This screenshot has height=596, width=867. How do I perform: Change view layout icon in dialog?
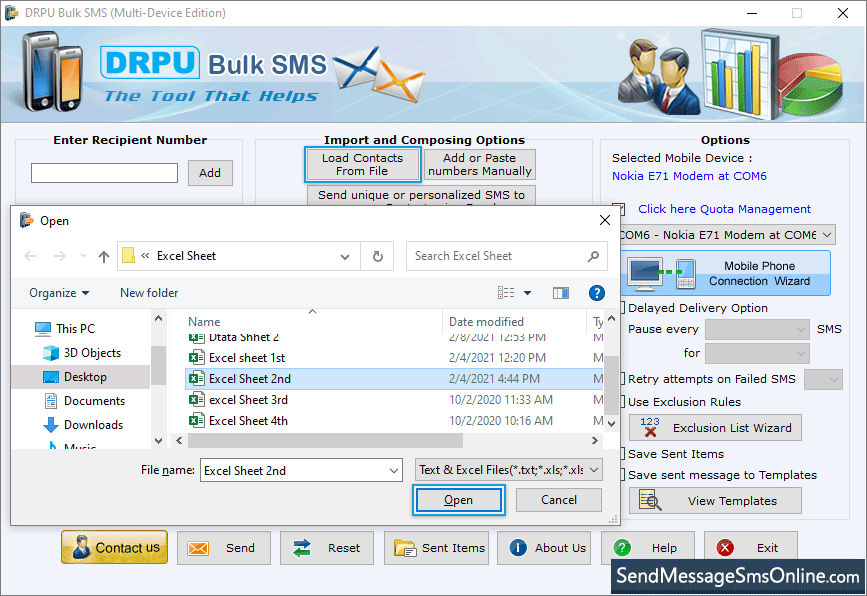(x=506, y=292)
